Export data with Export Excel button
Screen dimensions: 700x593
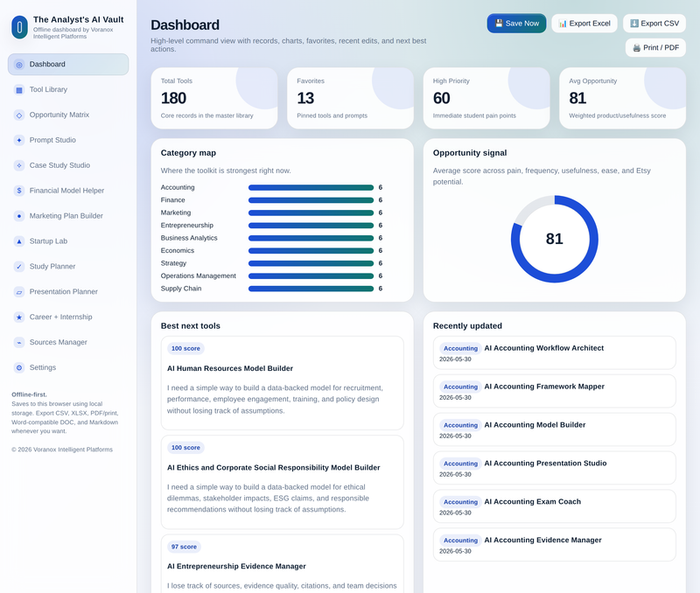pyautogui.click(x=584, y=24)
